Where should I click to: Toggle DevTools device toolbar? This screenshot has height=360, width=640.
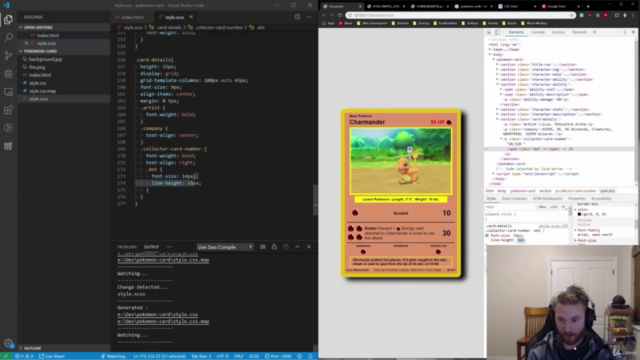[497, 32]
